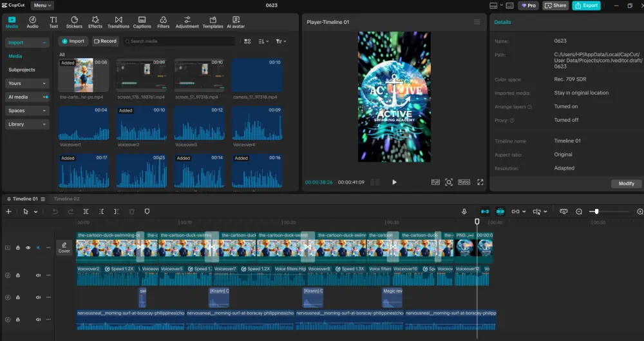Open the AI avatar panel
The height and width of the screenshot is (341, 644).
[x=236, y=22]
